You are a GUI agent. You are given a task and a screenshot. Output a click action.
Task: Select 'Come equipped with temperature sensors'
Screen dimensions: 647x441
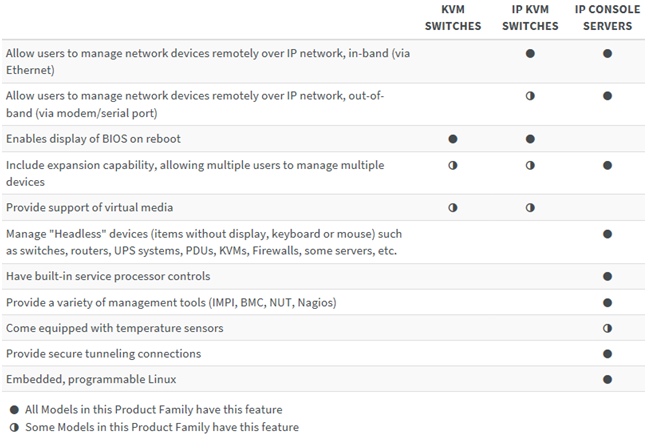(x=115, y=328)
